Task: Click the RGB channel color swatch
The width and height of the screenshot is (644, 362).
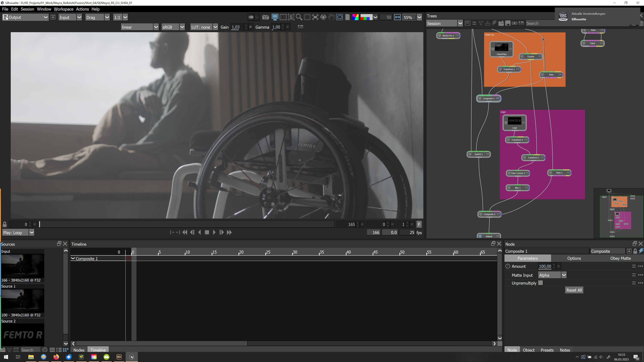Action: [366, 17]
